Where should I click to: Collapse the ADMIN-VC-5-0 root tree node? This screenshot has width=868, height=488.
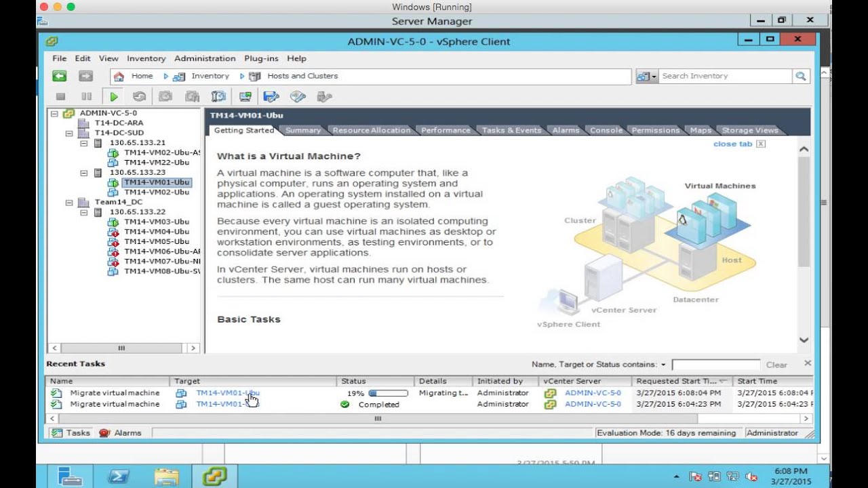54,113
